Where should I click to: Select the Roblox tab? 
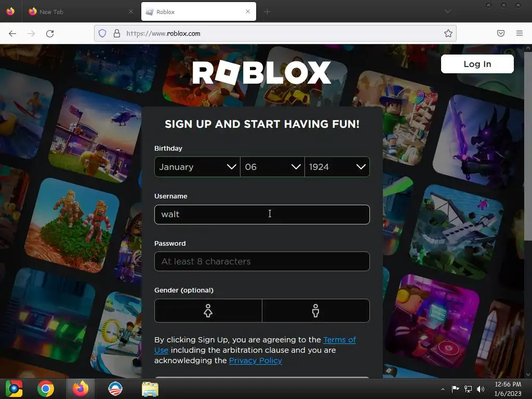(x=198, y=11)
